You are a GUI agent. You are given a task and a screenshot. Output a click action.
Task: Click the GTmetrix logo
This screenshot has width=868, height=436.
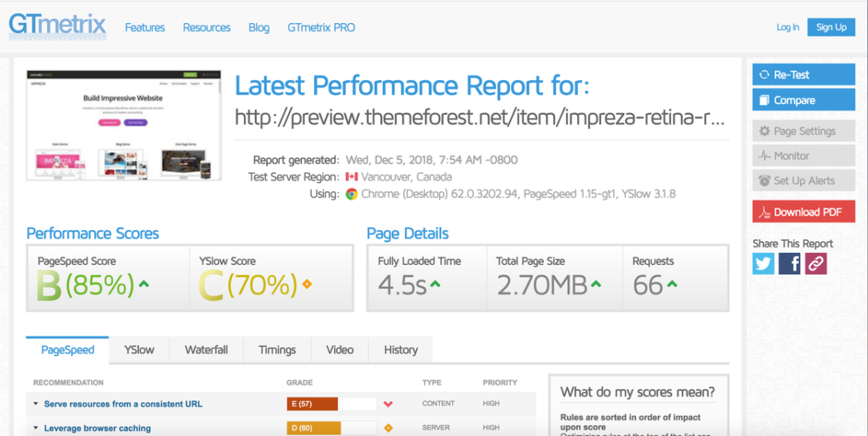57,26
